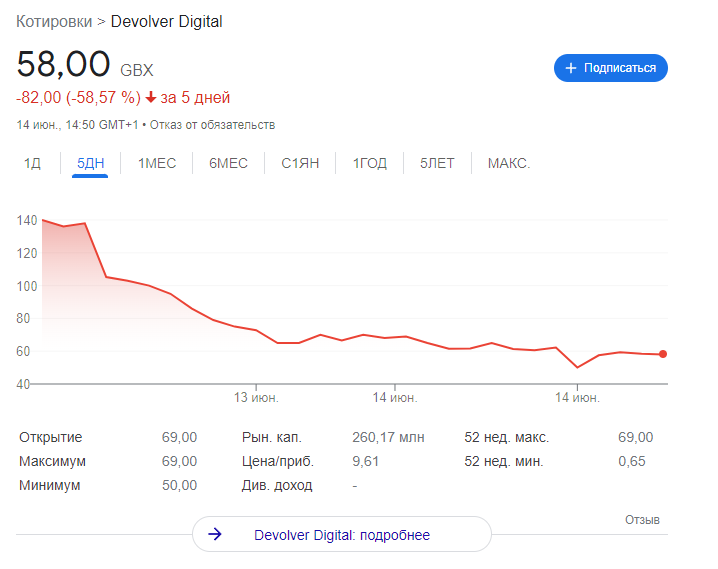Click the plus icon on Подписаться
This screenshot has height=569, width=718.
571,68
